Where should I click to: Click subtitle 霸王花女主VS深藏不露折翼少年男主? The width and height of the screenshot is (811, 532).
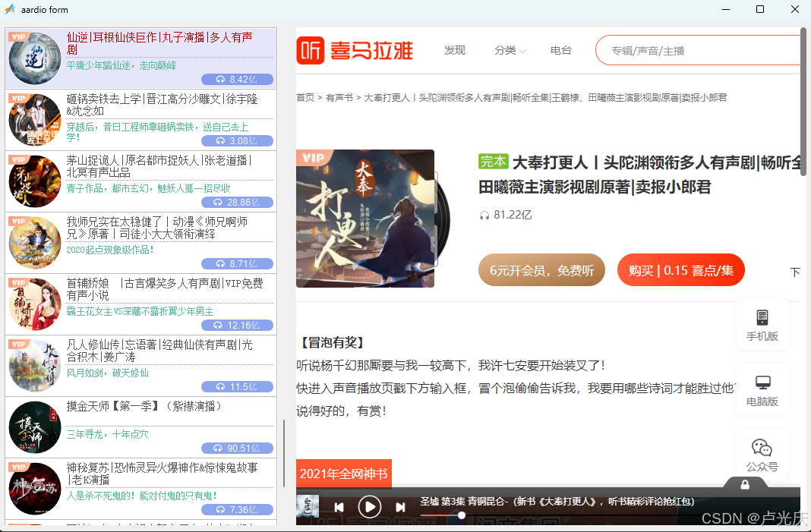(x=140, y=312)
